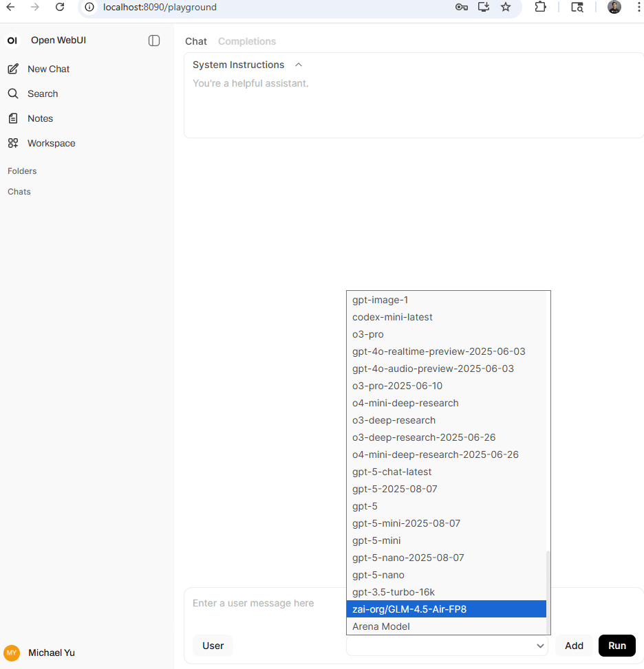Click the Chats section label
The width and height of the screenshot is (644, 669).
(x=19, y=192)
